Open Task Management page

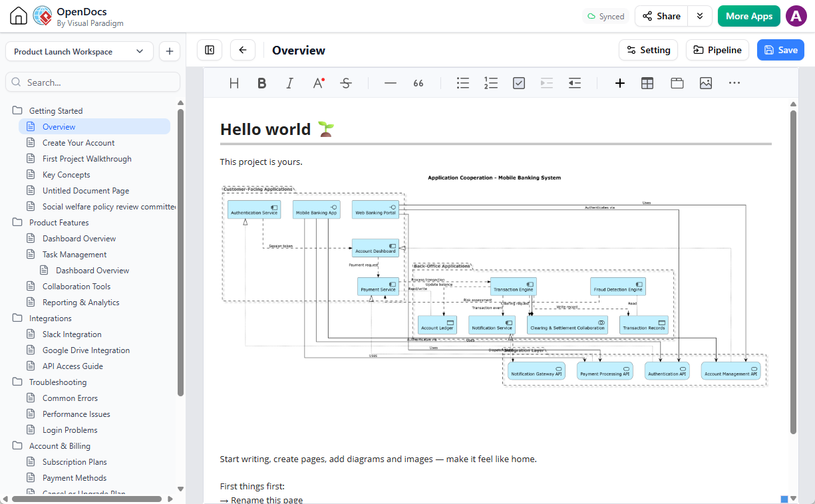[75, 255]
